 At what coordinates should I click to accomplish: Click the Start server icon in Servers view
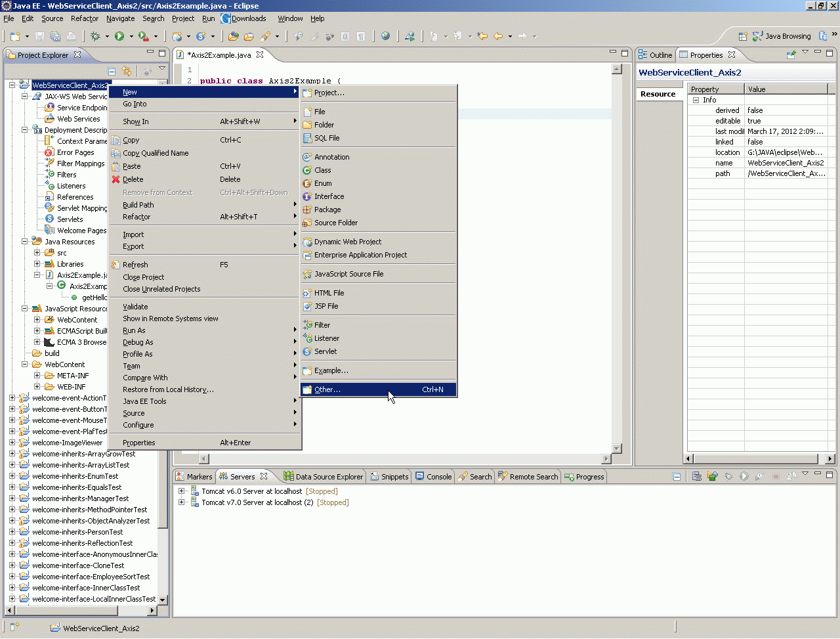coord(744,476)
